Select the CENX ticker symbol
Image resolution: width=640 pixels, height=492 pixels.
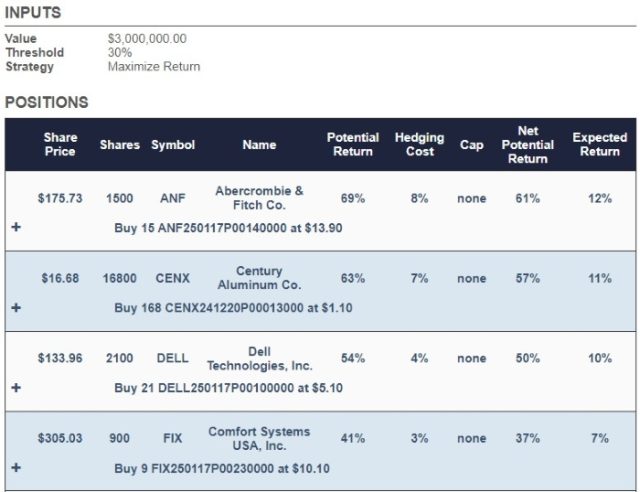coord(172,279)
